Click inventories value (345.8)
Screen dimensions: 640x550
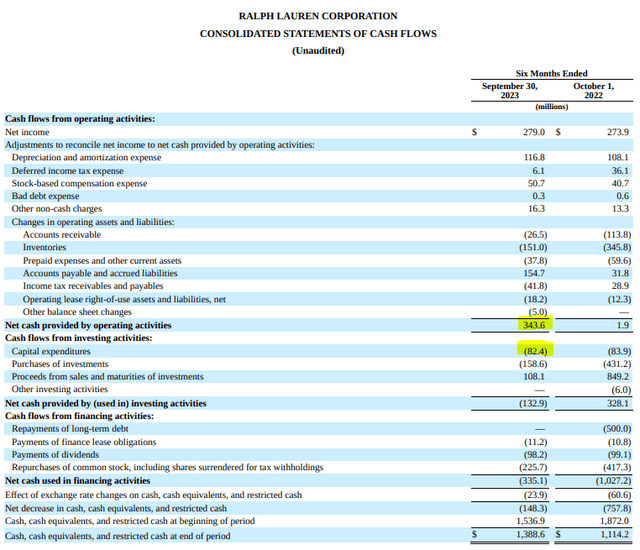[617, 247]
